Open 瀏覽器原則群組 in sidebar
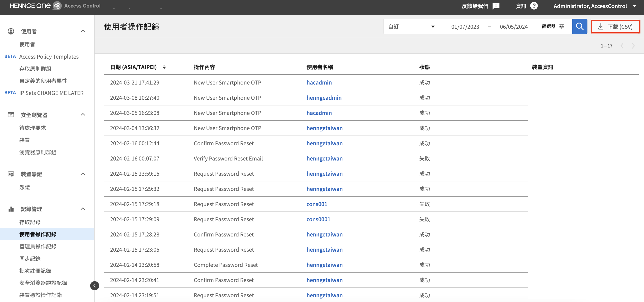The image size is (644, 302). [x=38, y=152]
